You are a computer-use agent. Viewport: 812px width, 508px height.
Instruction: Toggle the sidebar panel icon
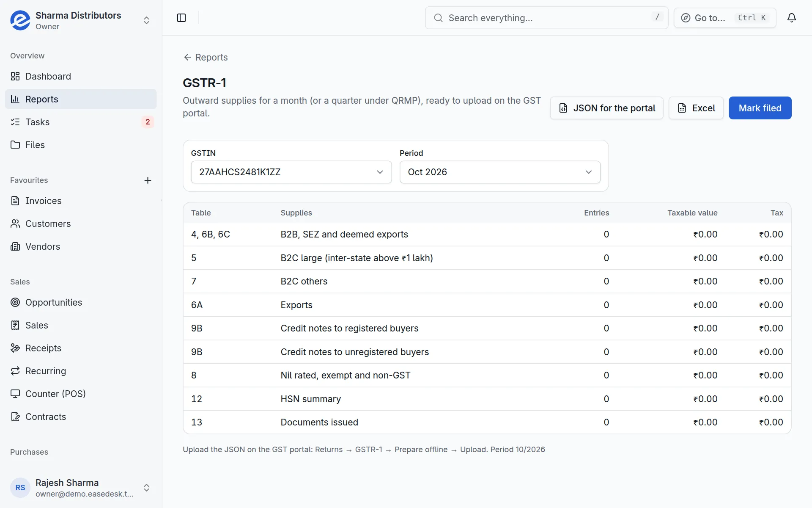coord(181,18)
